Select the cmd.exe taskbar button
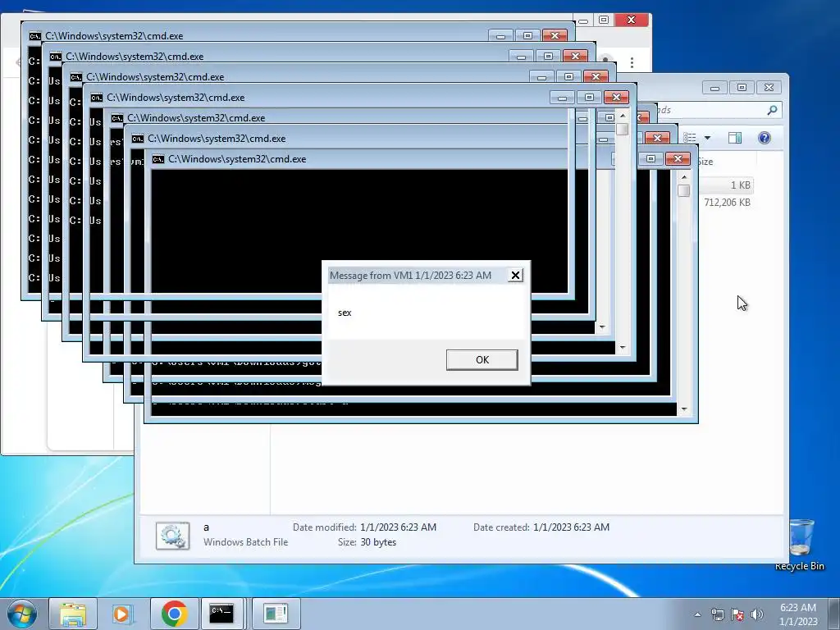 coord(221,614)
